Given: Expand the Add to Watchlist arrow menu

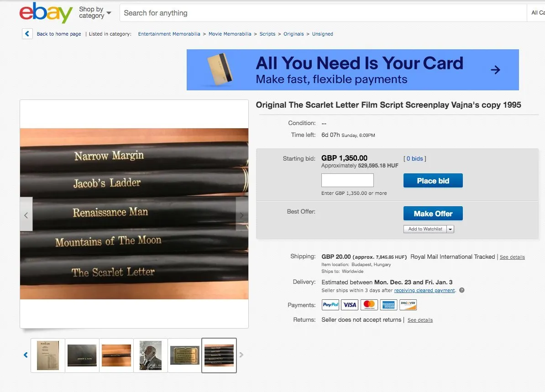Looking at the screenshot, I should 450,229.
